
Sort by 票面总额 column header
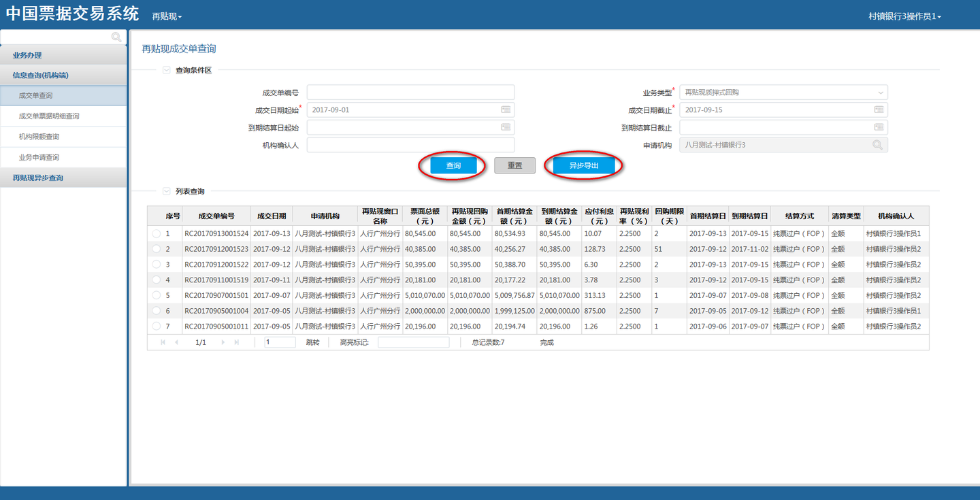pyautogui.click(x=425, y=216)
